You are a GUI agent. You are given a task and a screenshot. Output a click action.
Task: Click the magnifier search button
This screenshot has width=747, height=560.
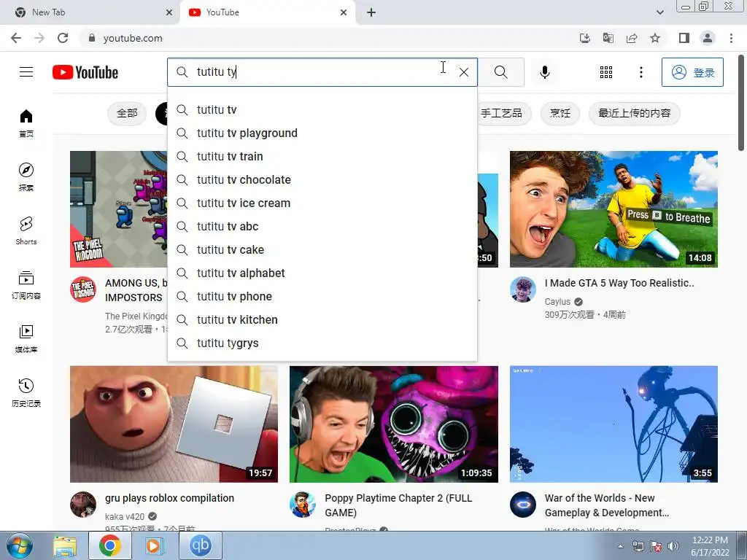pyautogui.click(x=500, y=72)
